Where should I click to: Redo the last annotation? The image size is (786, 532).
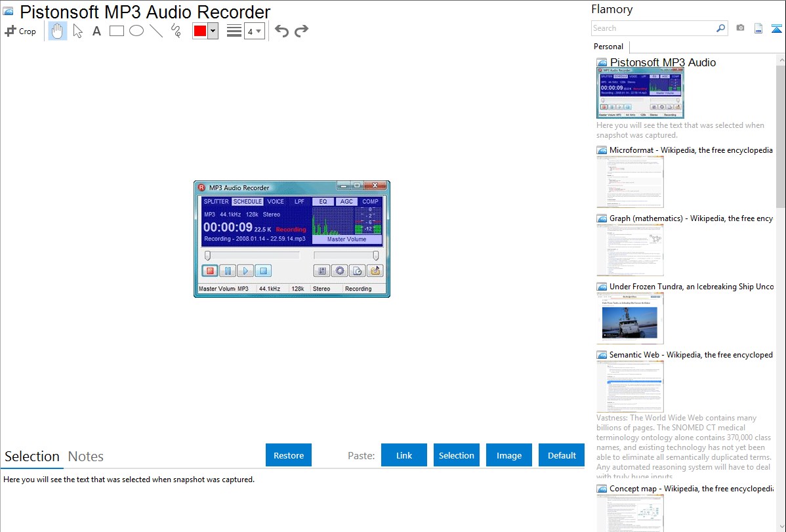[x=301, y=31]
